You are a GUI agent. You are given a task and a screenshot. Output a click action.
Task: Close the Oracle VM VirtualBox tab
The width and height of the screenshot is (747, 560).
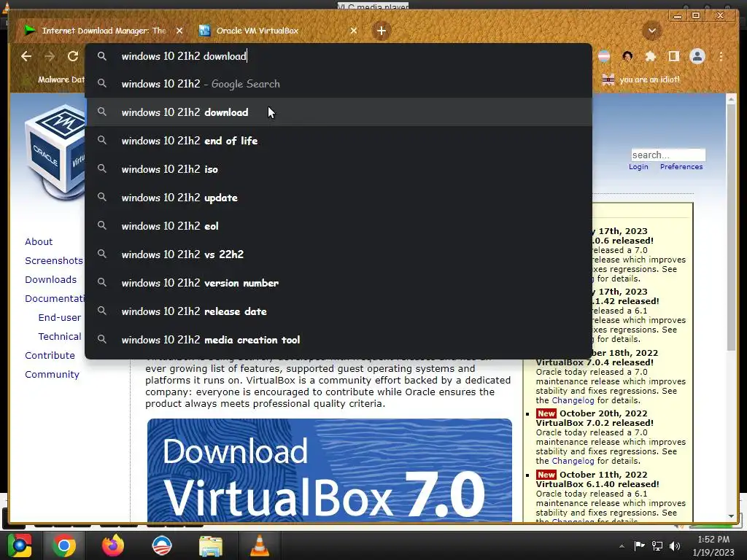(354, 31)
